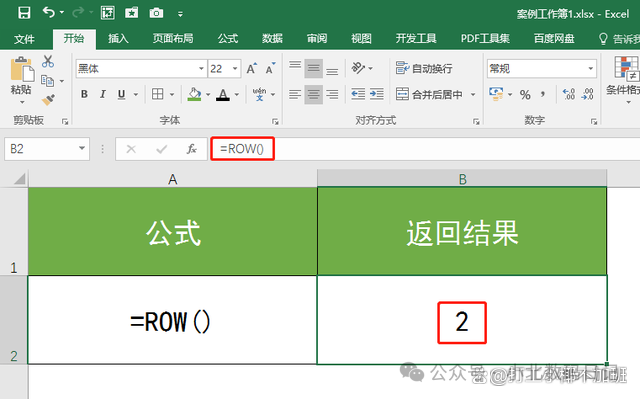Decrease decimal places
The width and height of the screenshot is (640, 399).
587,94
